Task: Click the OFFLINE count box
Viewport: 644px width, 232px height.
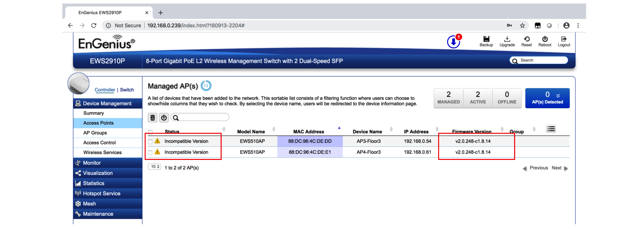Action: tap(507, 98)
